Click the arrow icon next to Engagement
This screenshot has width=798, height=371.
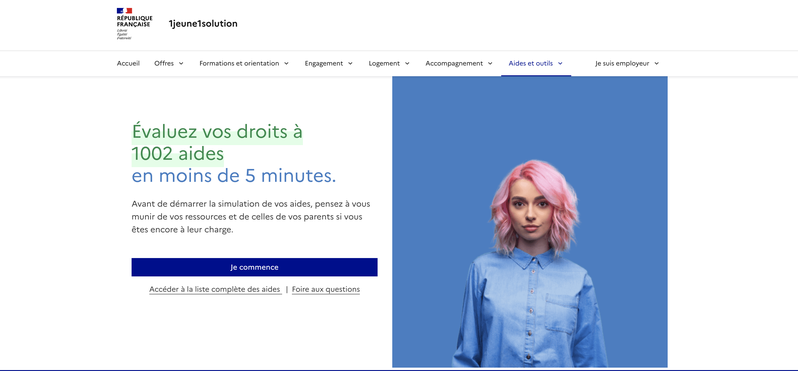coord(350,64)
